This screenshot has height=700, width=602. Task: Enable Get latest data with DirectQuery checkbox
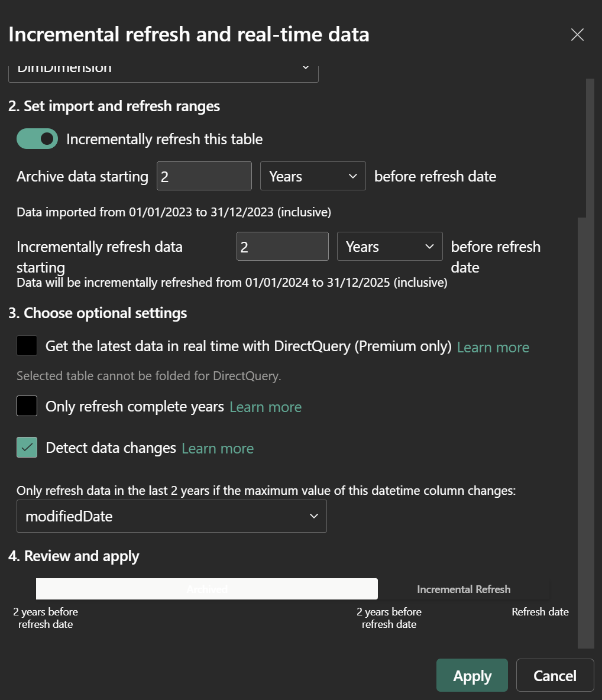tap(27, 346)
